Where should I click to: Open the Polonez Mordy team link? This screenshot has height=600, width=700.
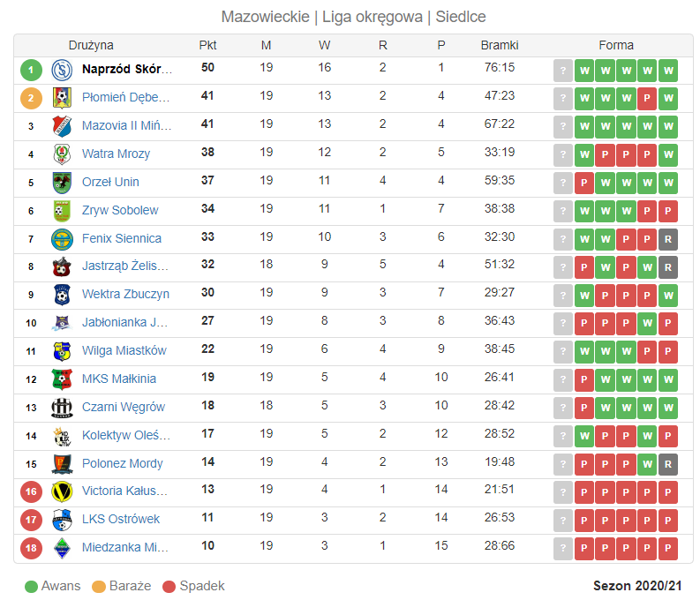[x=123, y=463]
